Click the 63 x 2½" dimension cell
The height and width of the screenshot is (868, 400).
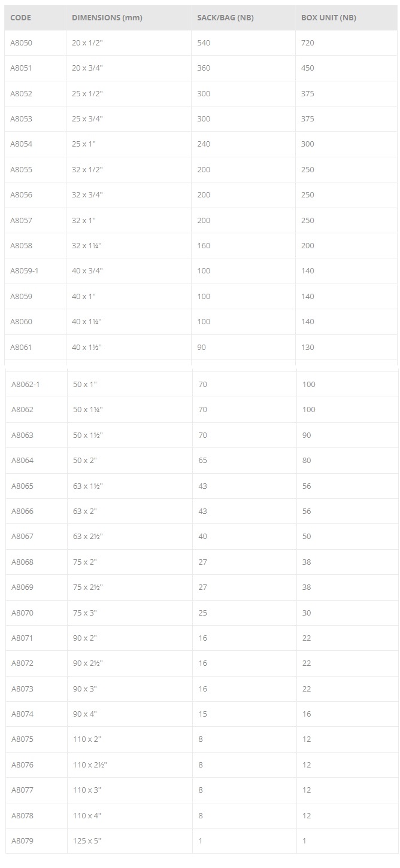tap(88, 537)
